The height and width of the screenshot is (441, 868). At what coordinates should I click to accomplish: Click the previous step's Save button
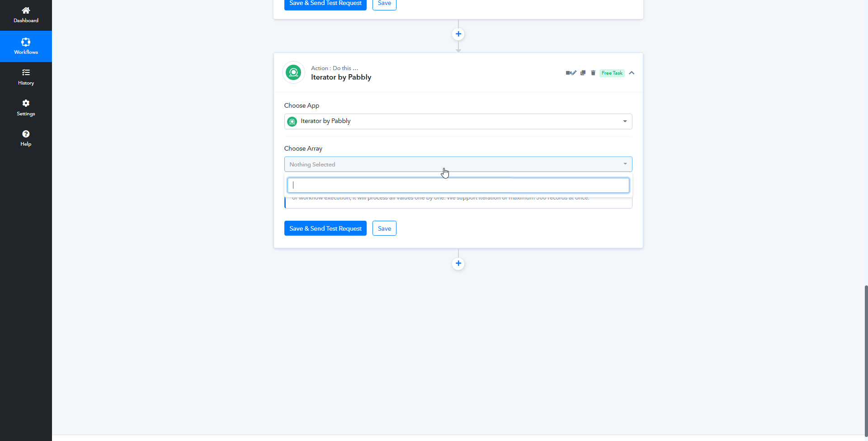tap(384, 4)
